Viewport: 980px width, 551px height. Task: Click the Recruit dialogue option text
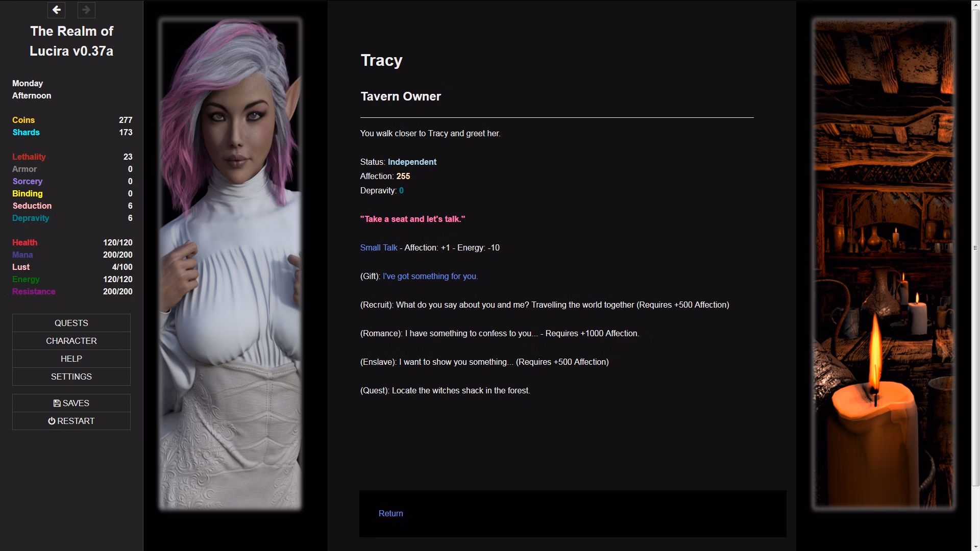point(545,305)
